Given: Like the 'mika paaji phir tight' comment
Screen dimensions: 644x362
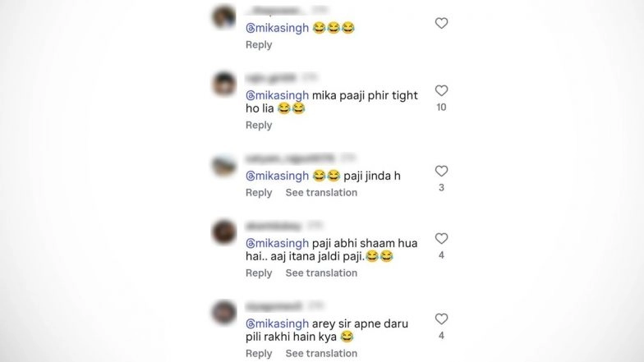Looking at the screenshot, I should tap(442, 90).
